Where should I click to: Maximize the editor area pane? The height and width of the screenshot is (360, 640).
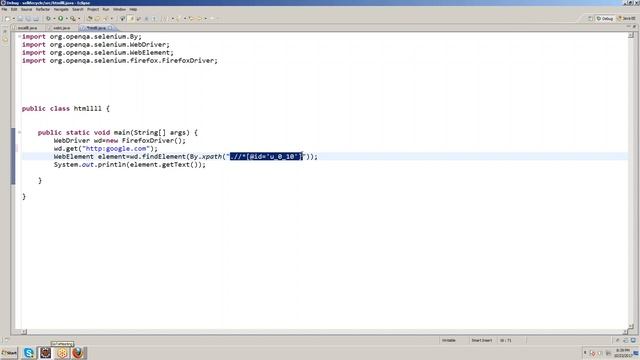click(x=635, y=27)
